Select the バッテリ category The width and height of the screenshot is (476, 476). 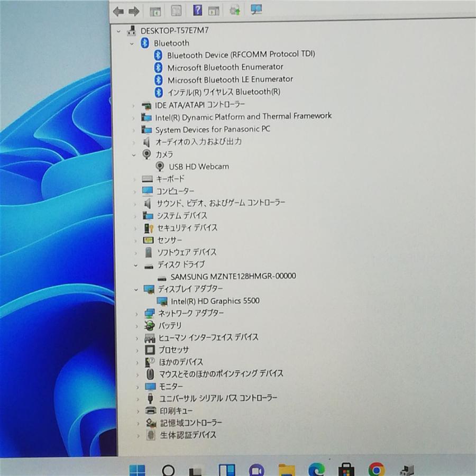170,325
